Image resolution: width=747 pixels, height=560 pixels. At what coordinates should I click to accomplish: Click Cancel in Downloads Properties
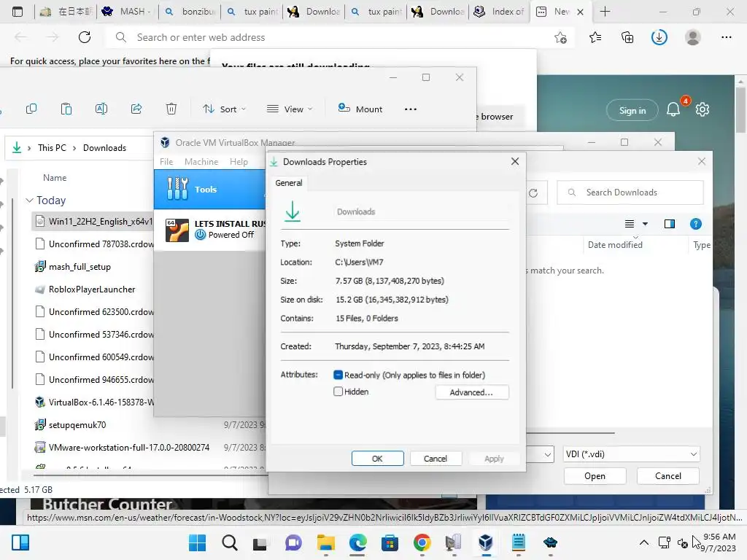(436, 459)
